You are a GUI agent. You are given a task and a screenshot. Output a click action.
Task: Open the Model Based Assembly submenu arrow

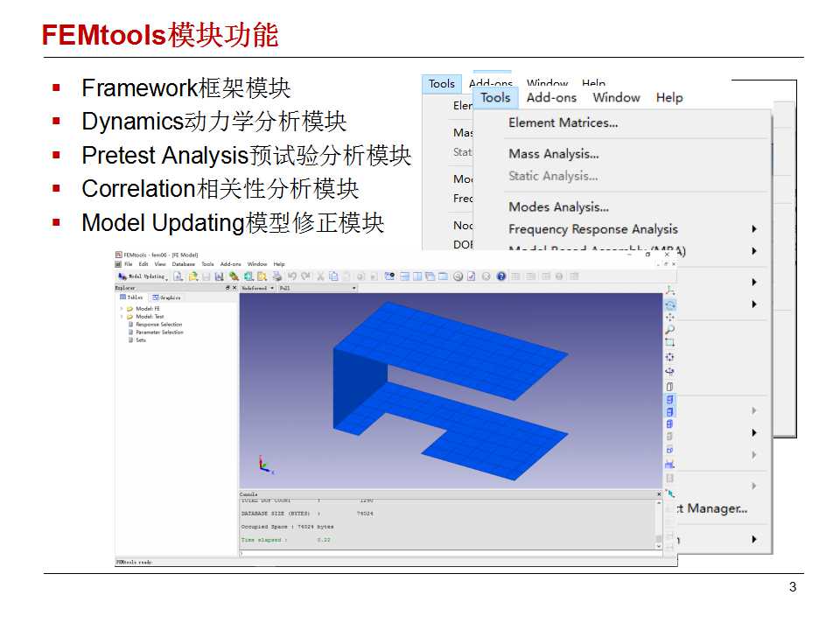coord(753,251)
